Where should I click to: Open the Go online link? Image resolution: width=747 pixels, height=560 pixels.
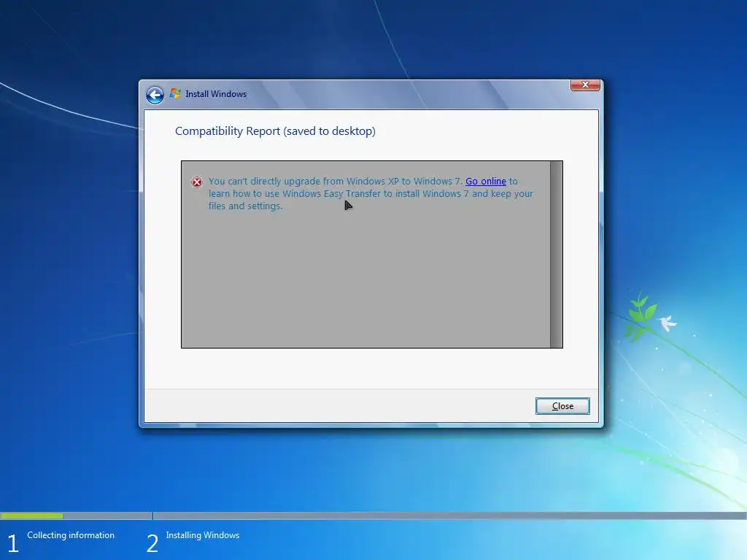click(485, 182)
